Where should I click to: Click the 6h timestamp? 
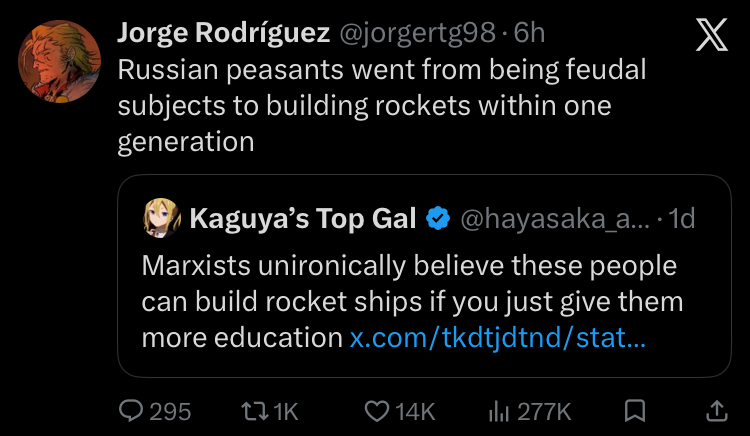point(529,34)
